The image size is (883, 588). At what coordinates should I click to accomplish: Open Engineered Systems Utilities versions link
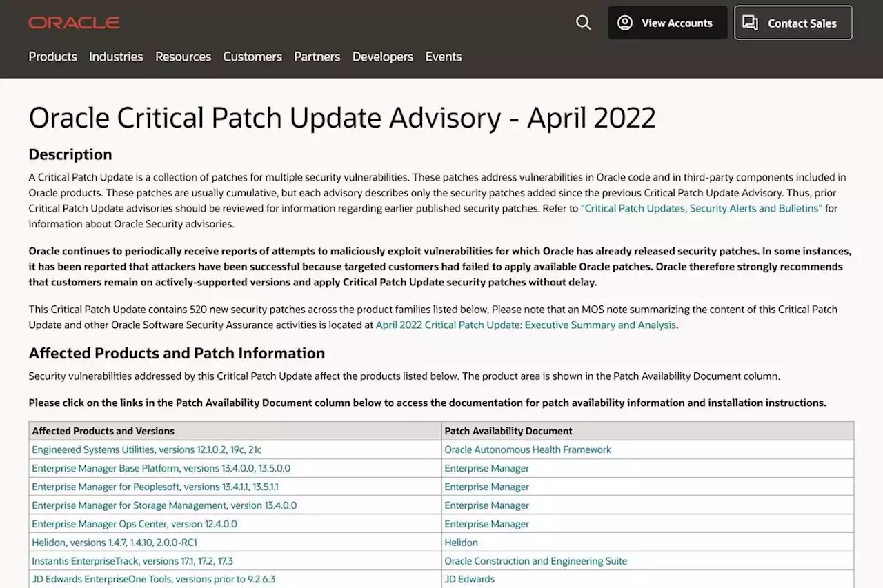(x=147, y=449)
